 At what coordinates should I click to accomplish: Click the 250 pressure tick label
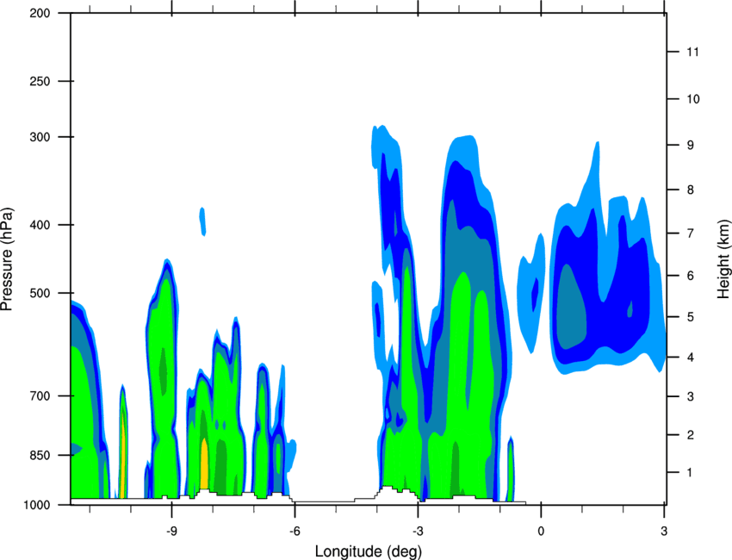pyautogui.click(x=40, y=81)
